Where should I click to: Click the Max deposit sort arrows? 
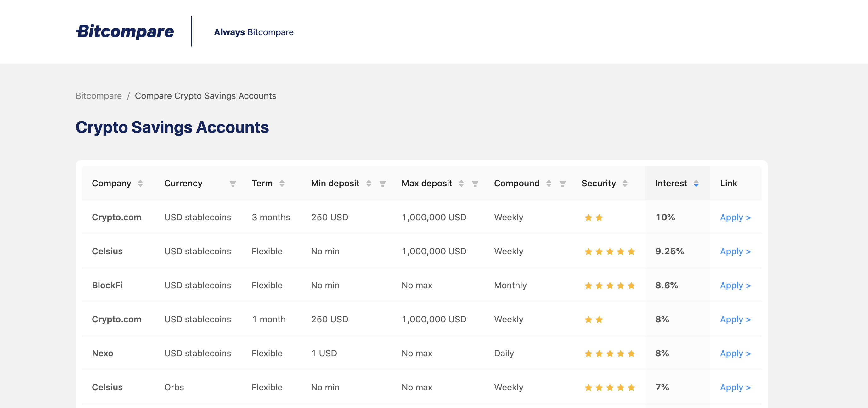point(461,183)
